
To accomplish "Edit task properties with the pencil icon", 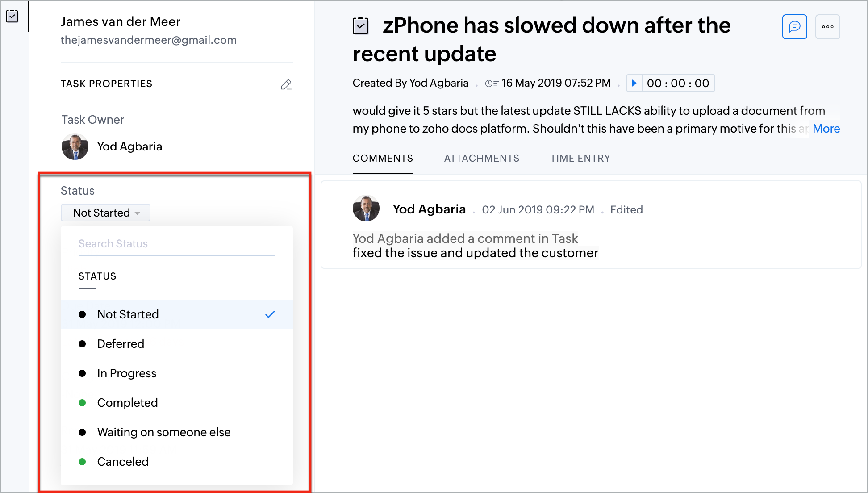I will pyautogui.click(x=286, y=84).
